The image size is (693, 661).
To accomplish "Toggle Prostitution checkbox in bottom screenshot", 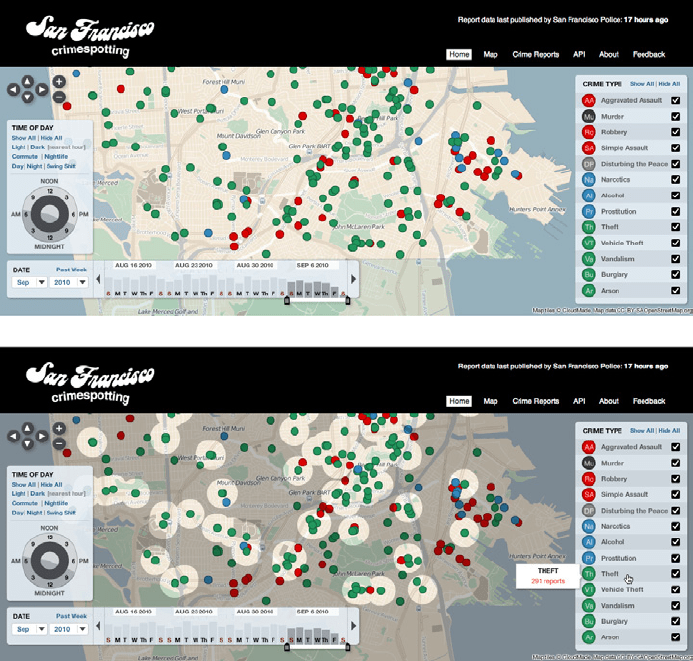I will click(675, 558).
